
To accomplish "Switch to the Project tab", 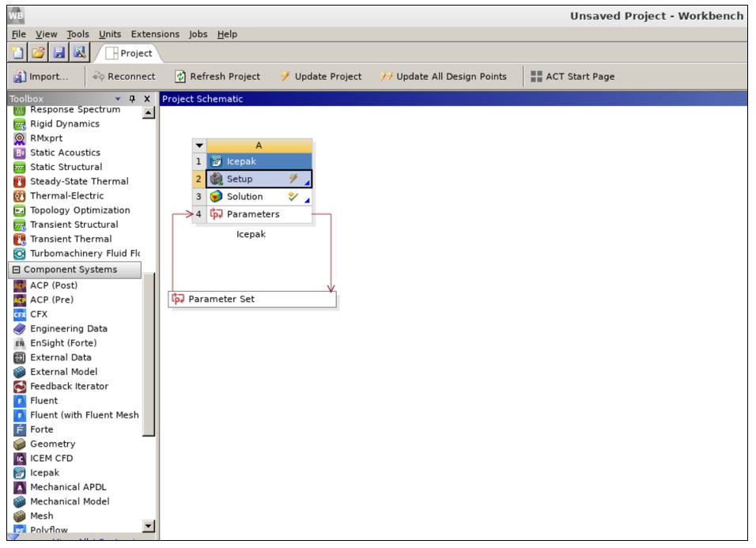I will click(x=129, y=53).
